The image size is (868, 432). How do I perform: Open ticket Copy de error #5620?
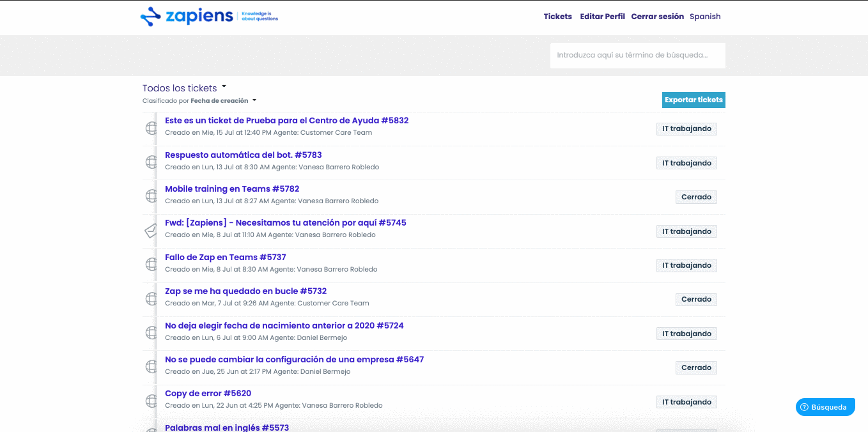[x=208, y=394]
